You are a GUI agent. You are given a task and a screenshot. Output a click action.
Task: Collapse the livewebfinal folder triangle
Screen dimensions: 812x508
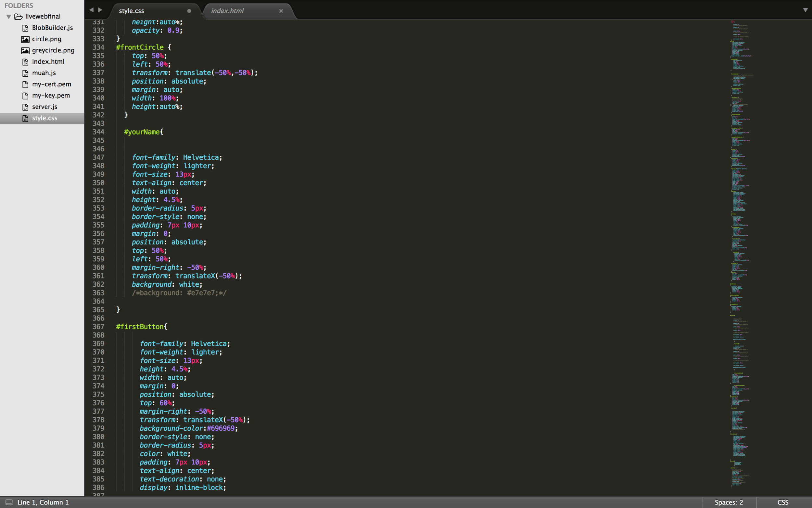coord(9,17)
